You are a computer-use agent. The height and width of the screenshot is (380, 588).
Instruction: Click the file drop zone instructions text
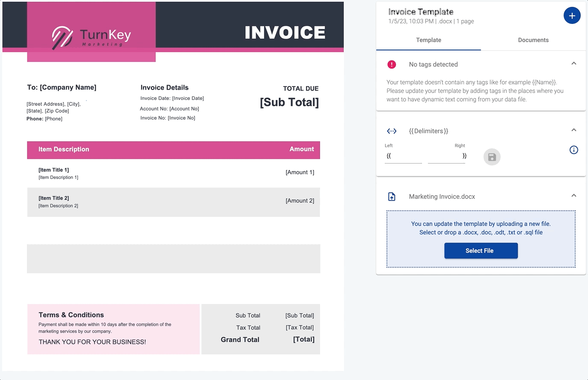point(481,228)
